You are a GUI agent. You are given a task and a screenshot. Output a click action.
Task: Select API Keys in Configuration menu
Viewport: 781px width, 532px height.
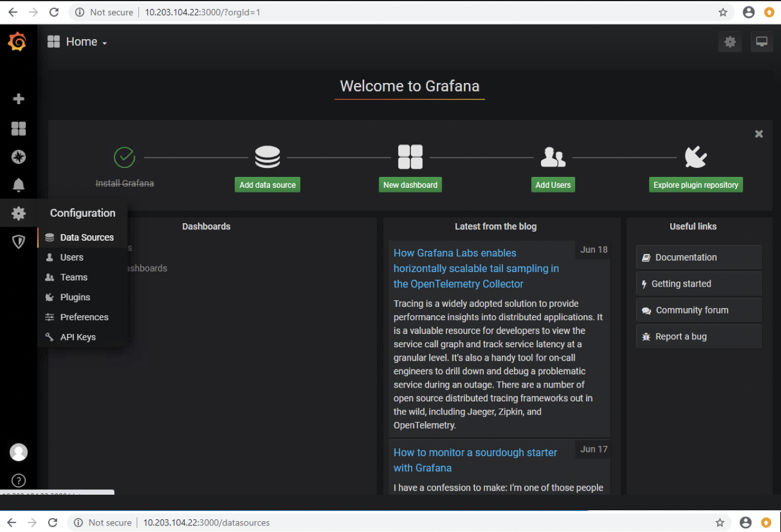[x=82, y=337]
